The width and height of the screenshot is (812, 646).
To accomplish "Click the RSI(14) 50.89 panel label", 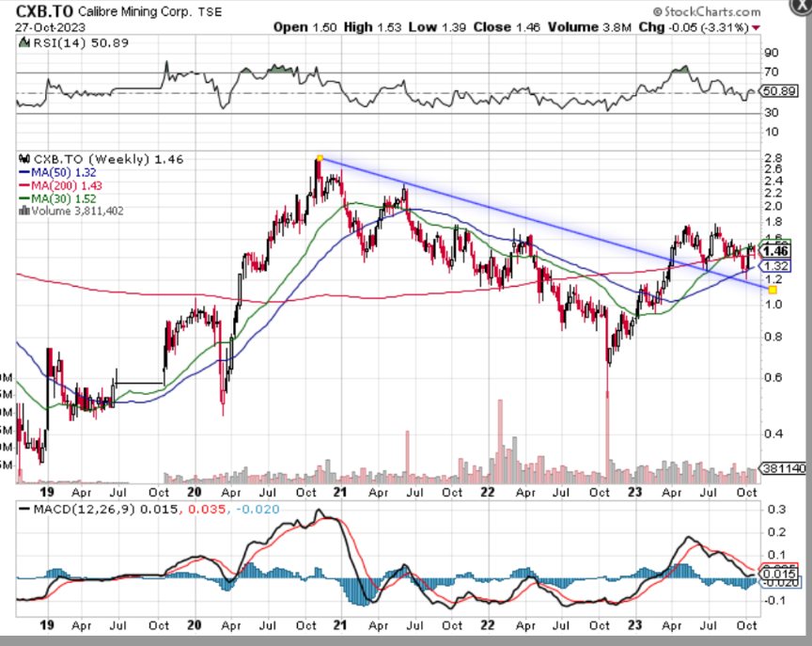I will pyautogui.click(x=81, y=43).
